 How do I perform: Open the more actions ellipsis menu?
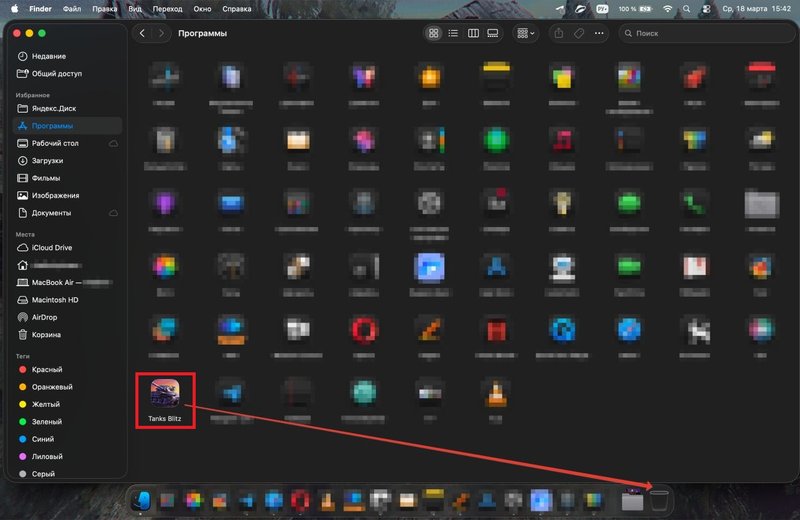[x=600, y=33]
